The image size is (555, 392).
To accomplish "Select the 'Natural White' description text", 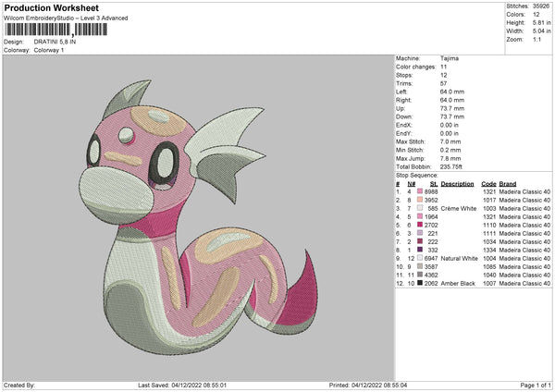I will tap(460, 259).
